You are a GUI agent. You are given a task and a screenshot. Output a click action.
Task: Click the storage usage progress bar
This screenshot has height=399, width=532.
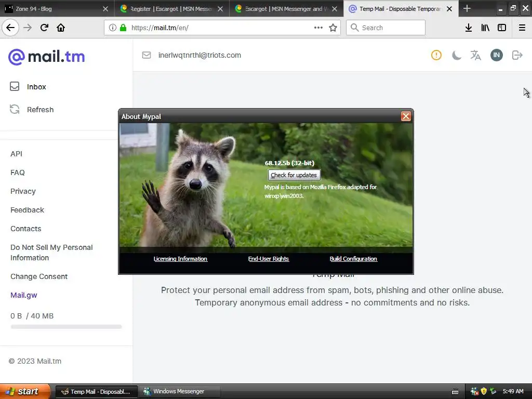[66, 327]
